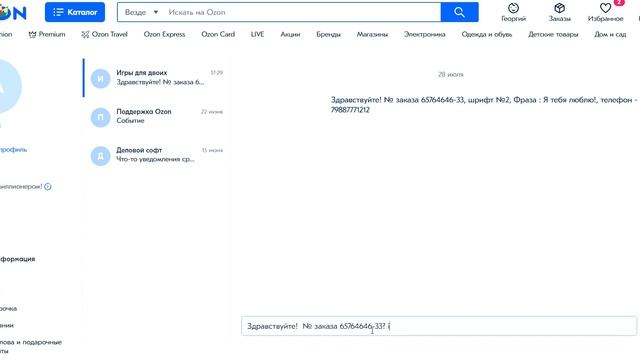Focus the Искать на Ozon search field

tap(302, 12)
